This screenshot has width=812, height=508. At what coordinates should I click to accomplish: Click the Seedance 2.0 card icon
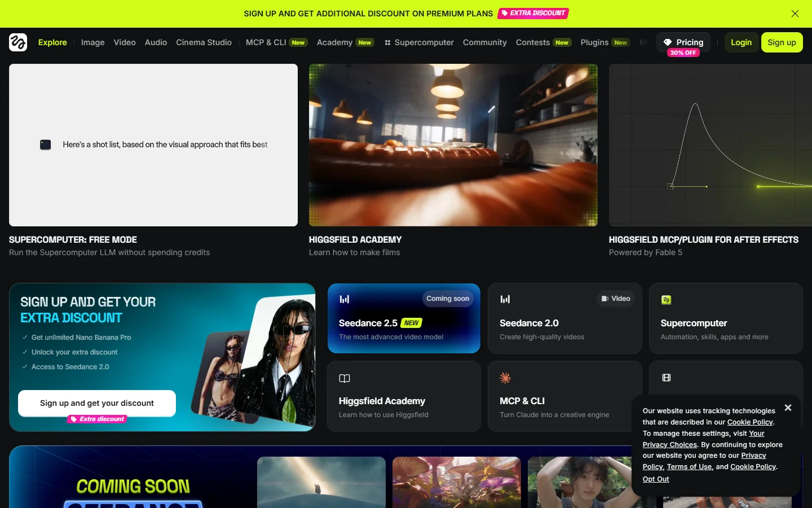(x=505, y=299)
